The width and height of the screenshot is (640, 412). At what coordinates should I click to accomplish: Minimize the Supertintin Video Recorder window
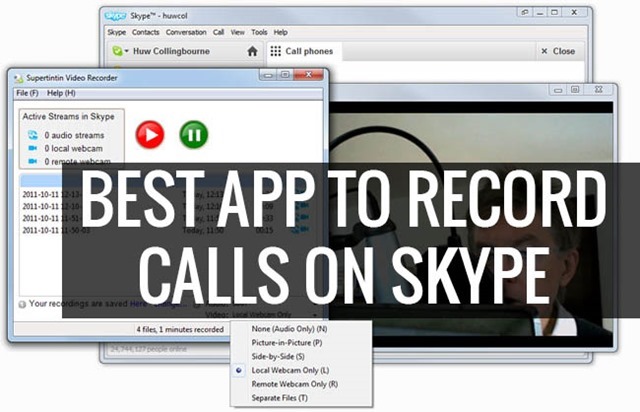pos(268,75)
